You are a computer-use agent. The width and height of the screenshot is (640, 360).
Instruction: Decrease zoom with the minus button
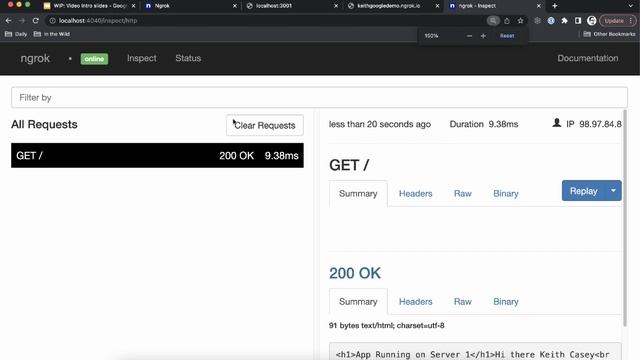(x=469, y=36)
